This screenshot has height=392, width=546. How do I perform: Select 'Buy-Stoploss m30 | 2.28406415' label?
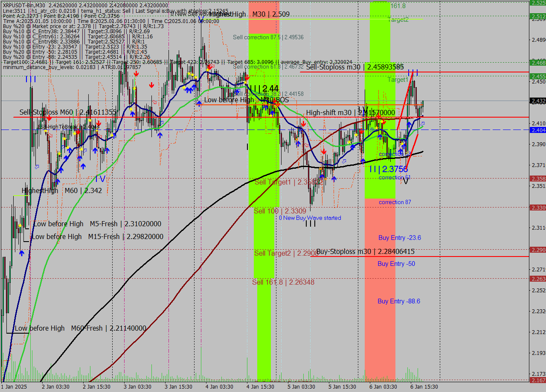[x=366, y=252]
